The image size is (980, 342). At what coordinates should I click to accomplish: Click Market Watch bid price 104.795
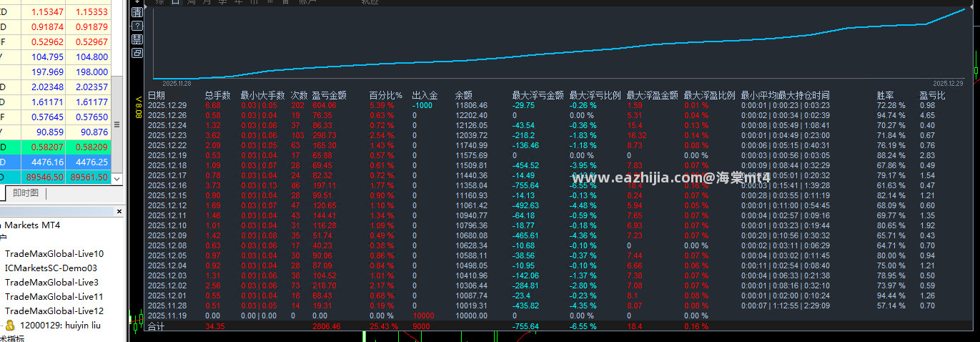pyautogui.click(x=48, y=57)
